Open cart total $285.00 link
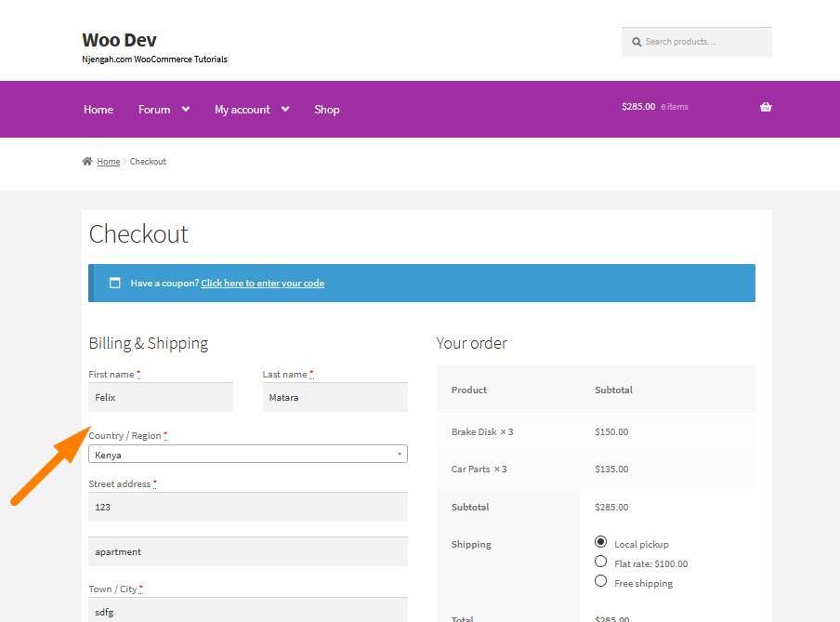The height and width of the screenshot is (622, 840). click(x=638, y=107)
